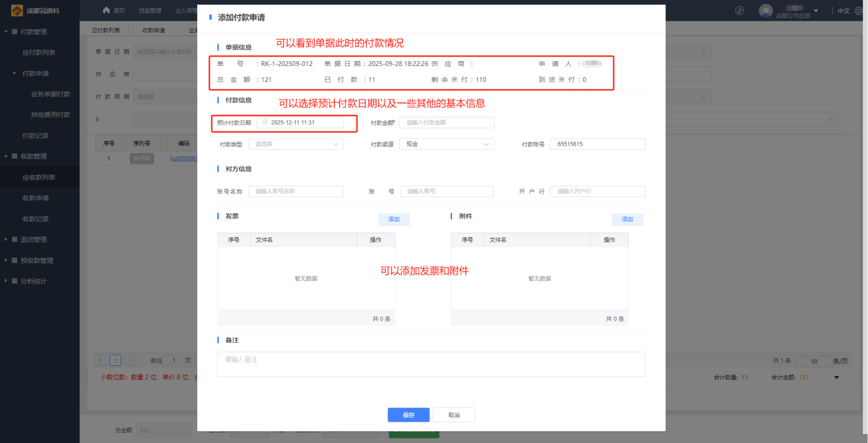Screen dimensions: 868x443
Task: Expand the 退货管理 sidebar group arrow
Action: pos(6,239)
